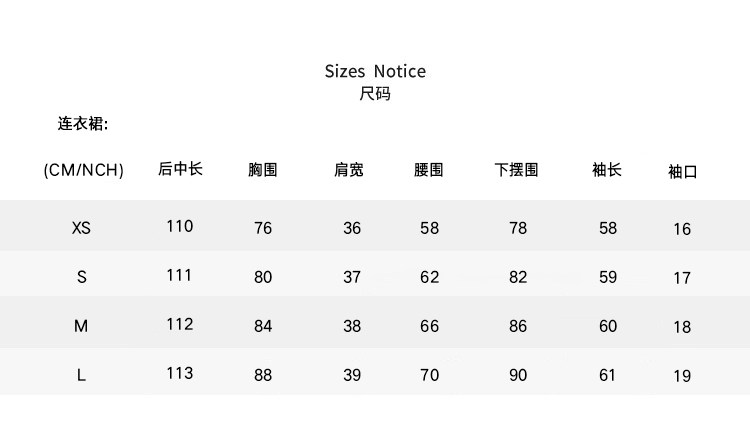This screenshot has height=439, width=750.
Task: Select the 胸围 column header
Action: [263, 170]
